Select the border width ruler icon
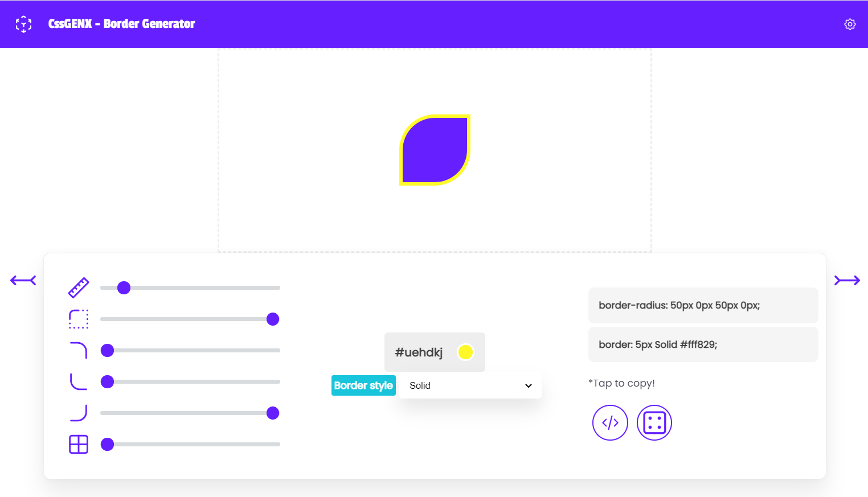This screenshot has width=868, height=497. (79, 287)
